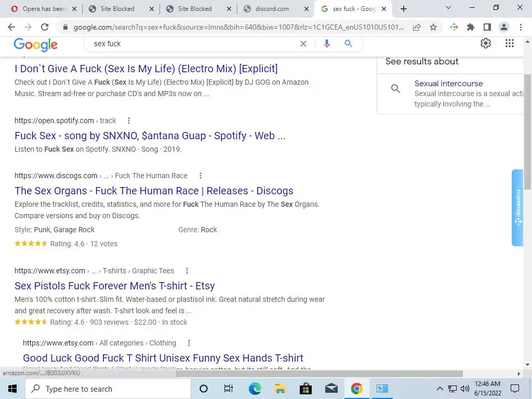The height and width of the screenshot is (399, 532).
Task: Open the Chrome profile avatar
Action: pyautogui.click(x=504, y=27)
